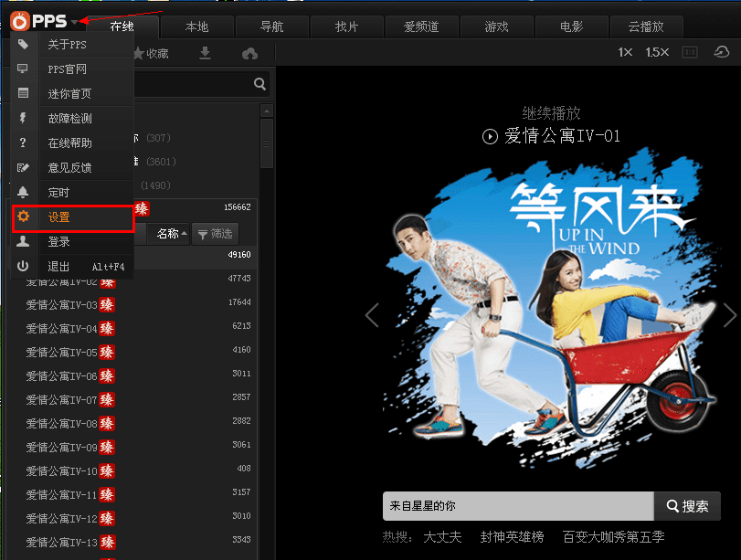Go to next poster with right arrow
Viewport: 741px width, 560px height.
point(730,315)
